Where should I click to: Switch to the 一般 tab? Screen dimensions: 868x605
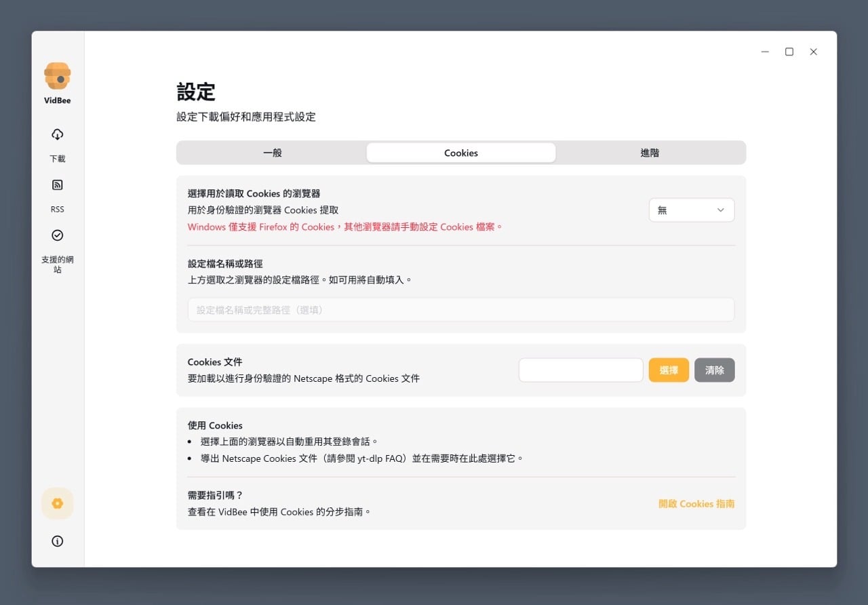tap(272, 153)
